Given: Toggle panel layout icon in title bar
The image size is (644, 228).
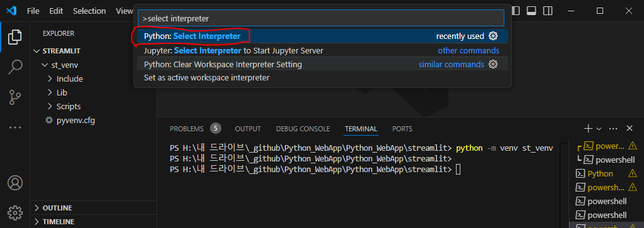Looking at the screenshot, I should coord(531,11).
